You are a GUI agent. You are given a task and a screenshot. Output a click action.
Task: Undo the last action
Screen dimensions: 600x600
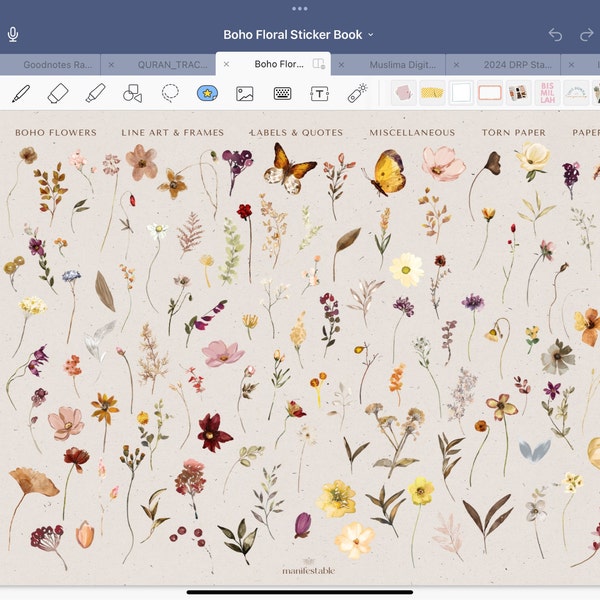(555, 35)
